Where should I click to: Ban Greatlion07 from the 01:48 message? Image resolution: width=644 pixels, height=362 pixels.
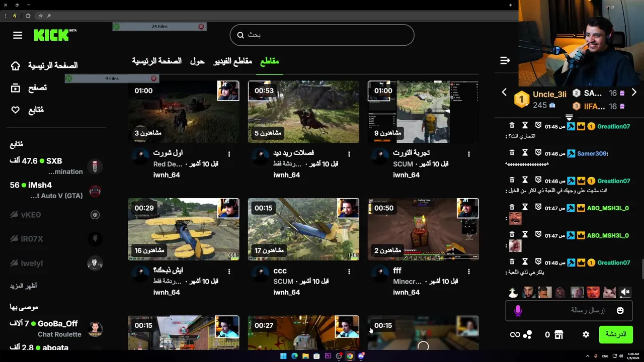(538, 261)
